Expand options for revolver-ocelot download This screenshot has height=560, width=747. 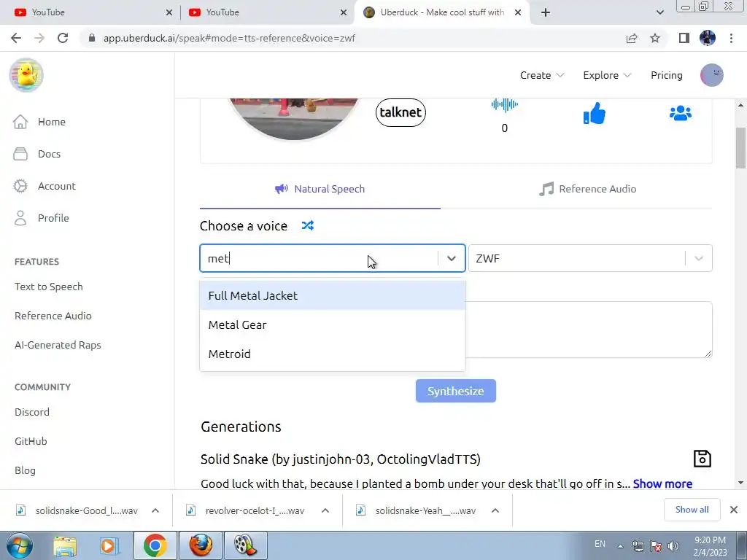click(x=325, y=510)
